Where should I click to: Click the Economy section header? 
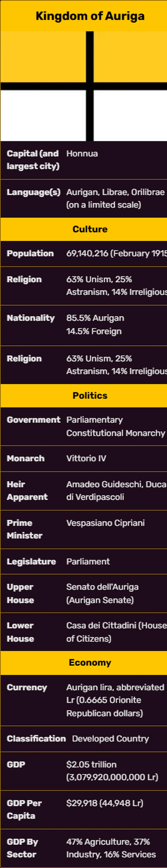[90, 662]
